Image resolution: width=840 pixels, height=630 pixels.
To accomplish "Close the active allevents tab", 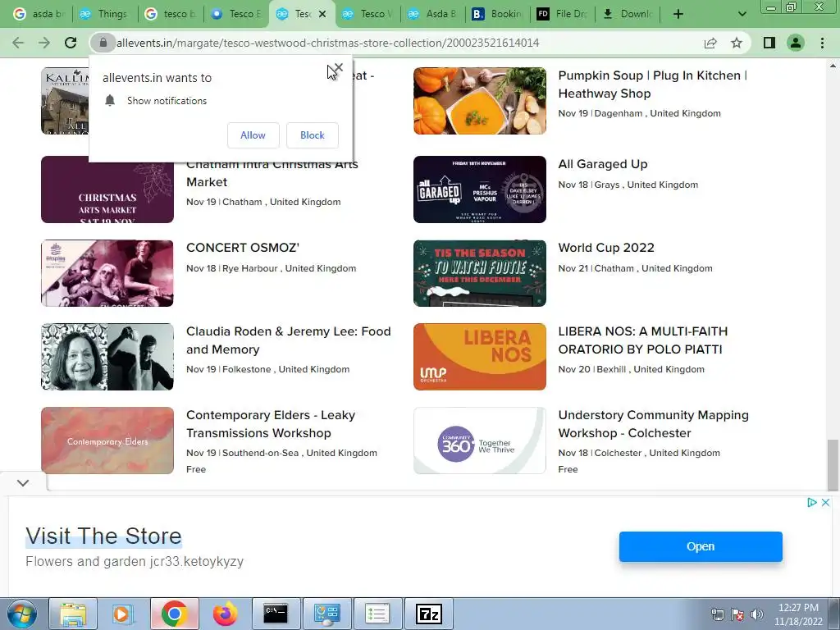I will point(322,14).
